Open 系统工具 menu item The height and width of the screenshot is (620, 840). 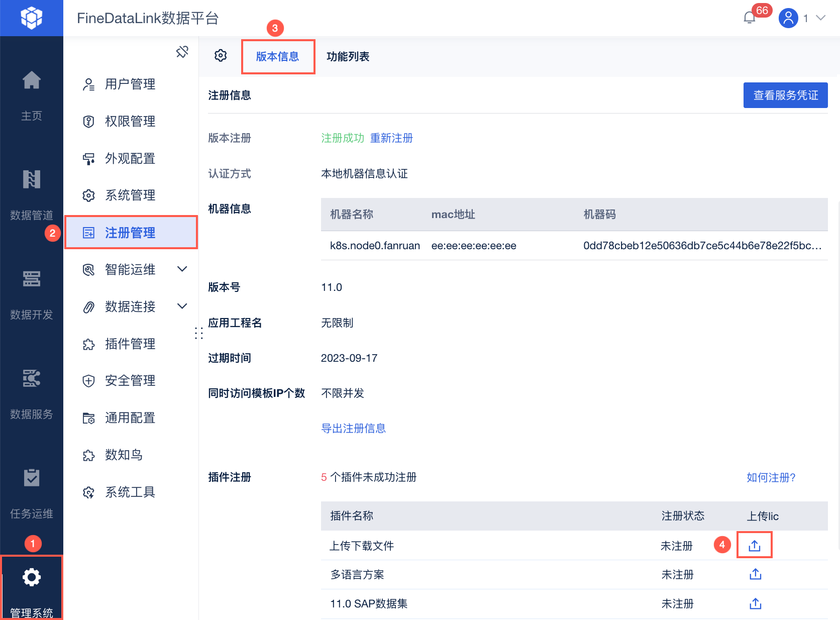[x=131, y=492]
